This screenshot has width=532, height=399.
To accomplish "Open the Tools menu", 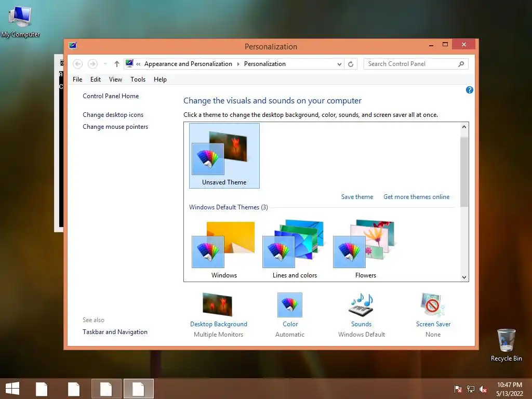I will [x=138, y=79].
